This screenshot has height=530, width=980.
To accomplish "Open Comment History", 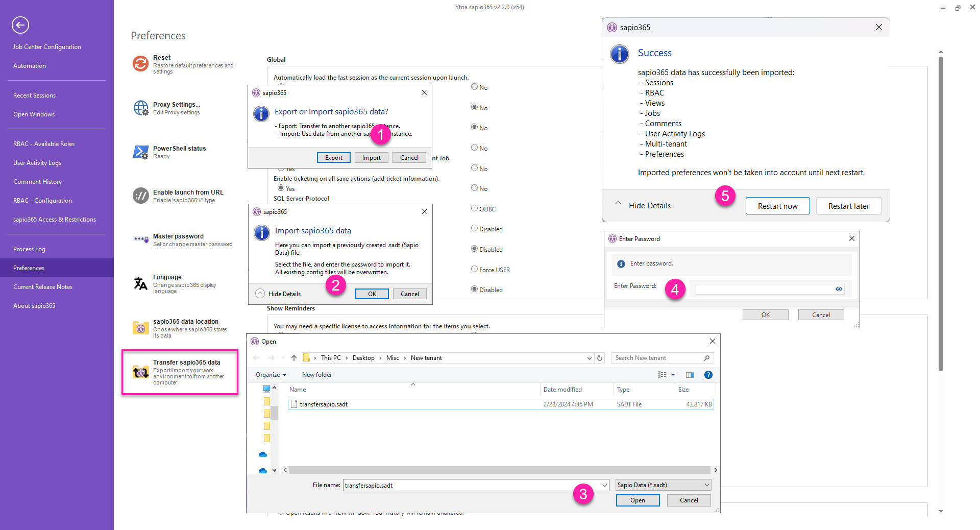I will [37, 181].
